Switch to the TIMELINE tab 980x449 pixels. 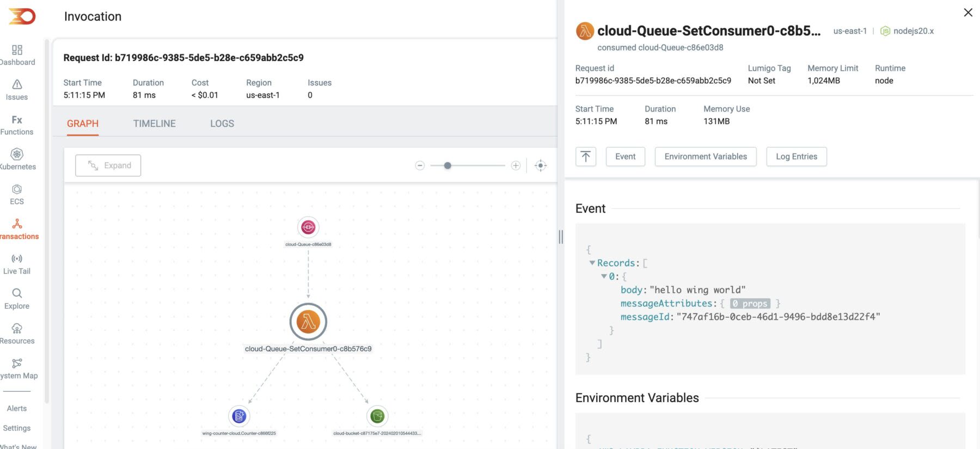[155, 124]
